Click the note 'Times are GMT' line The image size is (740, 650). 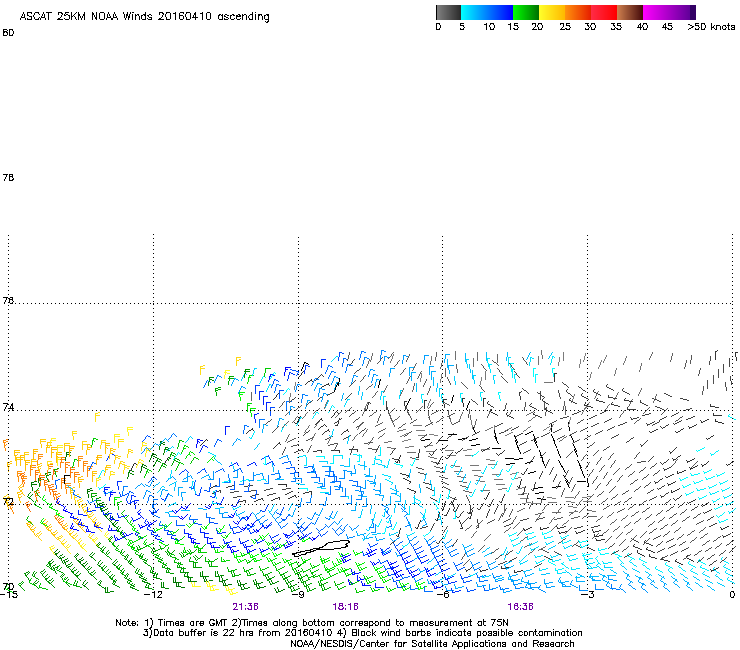312,623
